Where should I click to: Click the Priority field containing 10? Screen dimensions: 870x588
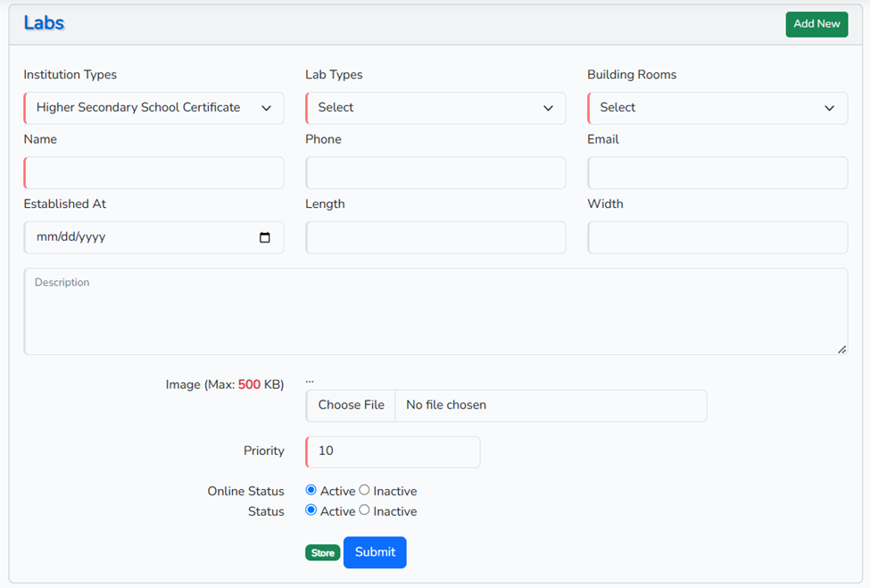point(393,451)
